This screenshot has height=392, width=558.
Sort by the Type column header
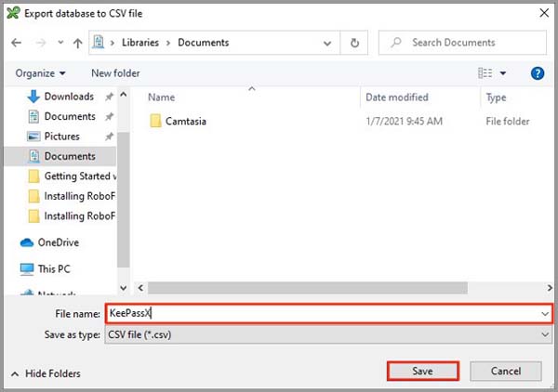[x=496, y=98]
